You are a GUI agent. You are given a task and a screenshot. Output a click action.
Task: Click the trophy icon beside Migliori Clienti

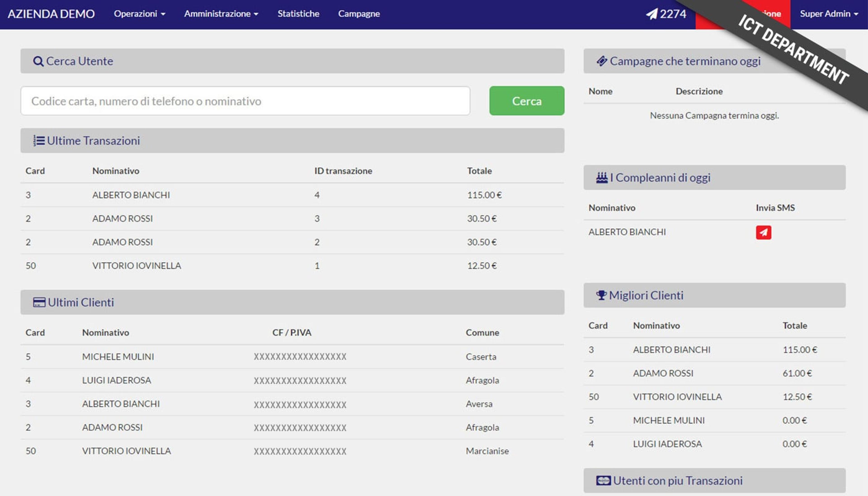601,295
